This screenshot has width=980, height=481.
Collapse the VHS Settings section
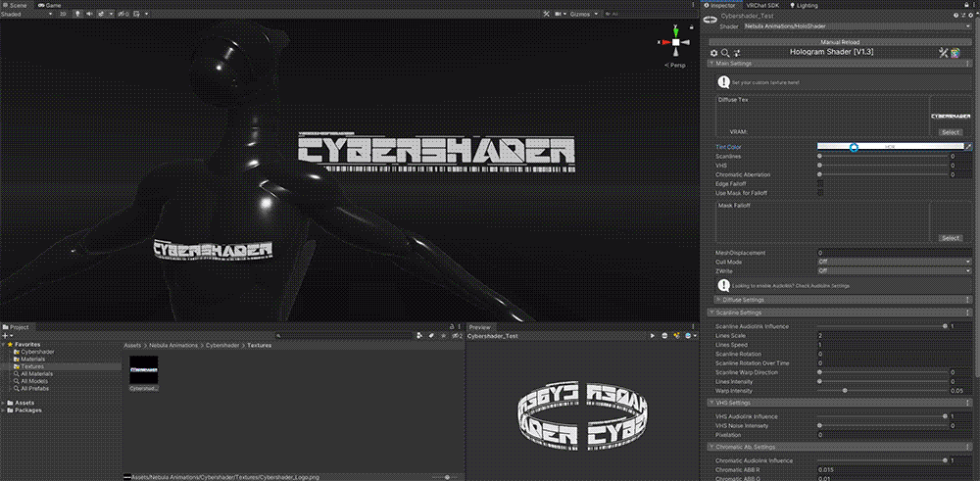pos(841,403)
